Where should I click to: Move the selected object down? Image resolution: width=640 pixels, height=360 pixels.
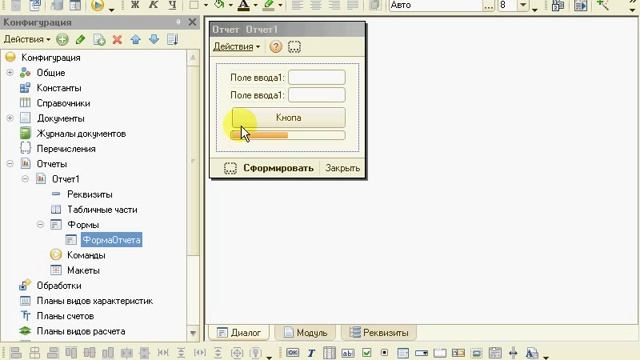(154, 40)
